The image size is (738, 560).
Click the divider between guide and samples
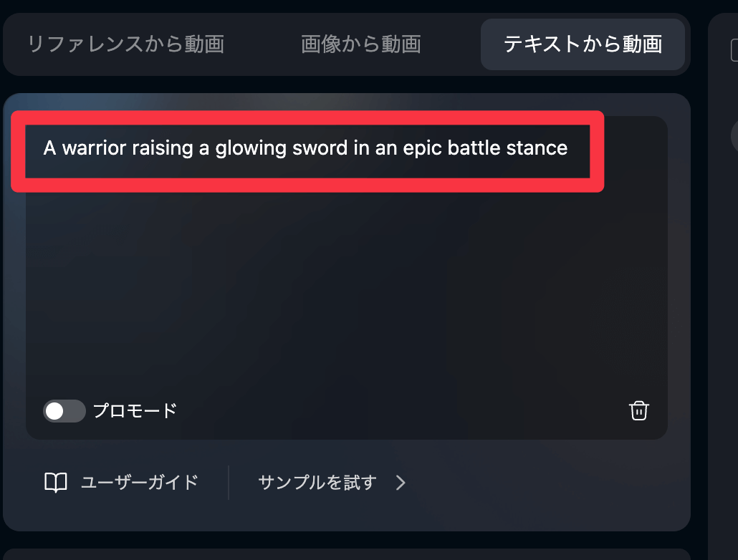(229, 483)
